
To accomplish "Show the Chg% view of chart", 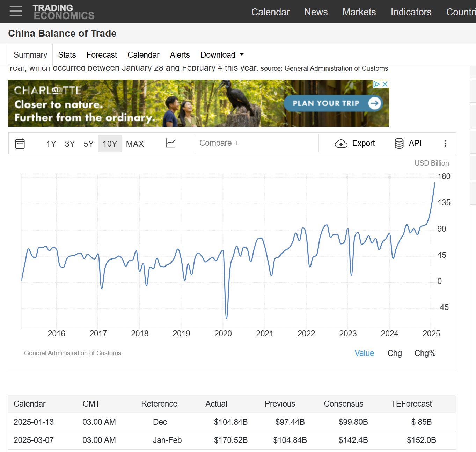I will pyautogui.click(x=425, y=353).
